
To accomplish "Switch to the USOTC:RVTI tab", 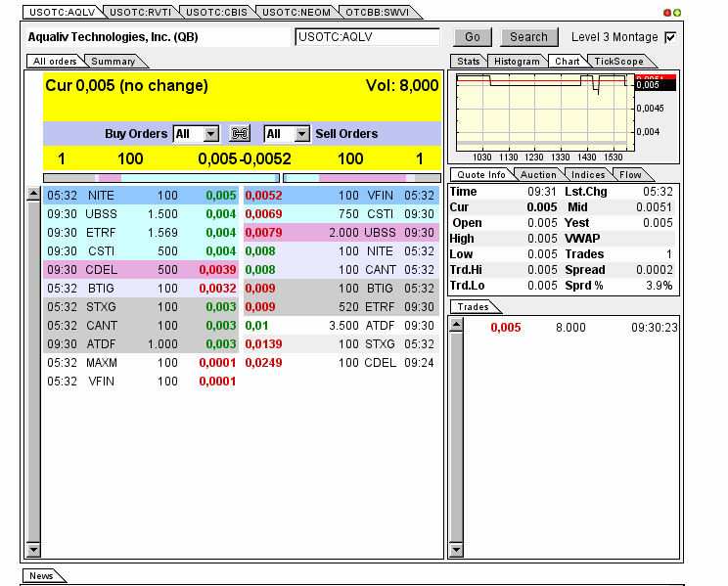I will pyautogui.click(x=141, y=13).
